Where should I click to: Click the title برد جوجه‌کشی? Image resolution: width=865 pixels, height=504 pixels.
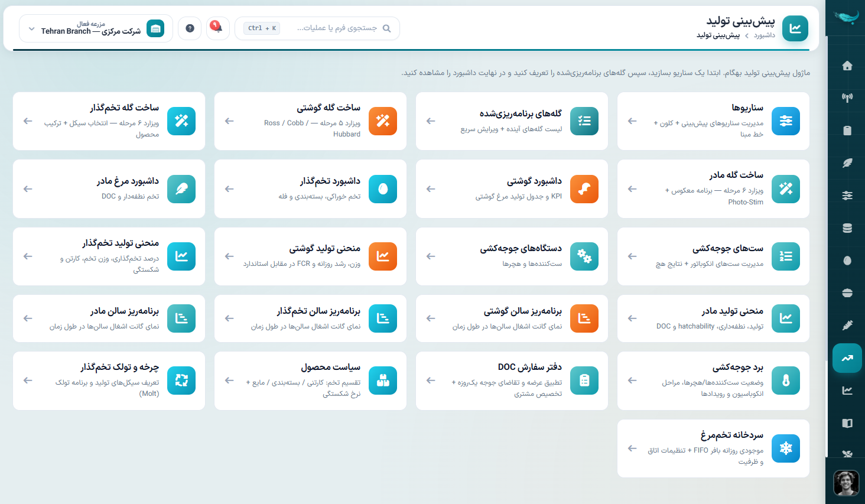click(x=737, y=367)
